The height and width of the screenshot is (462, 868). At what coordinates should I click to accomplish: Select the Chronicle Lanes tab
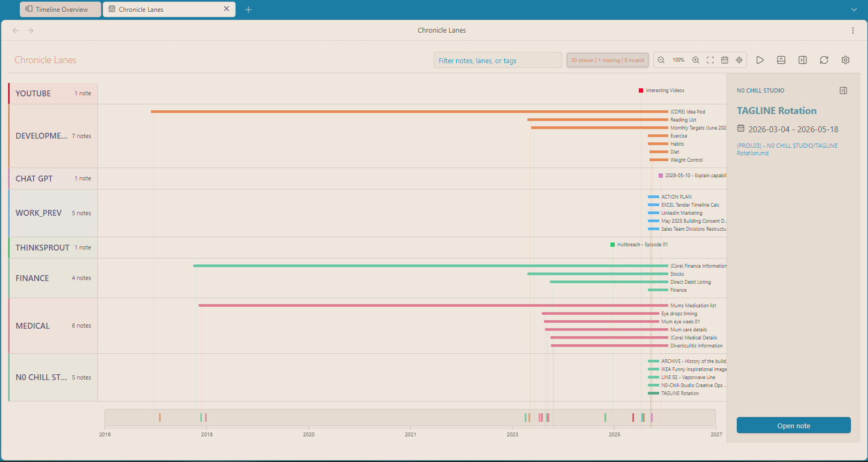pos(169,9)
